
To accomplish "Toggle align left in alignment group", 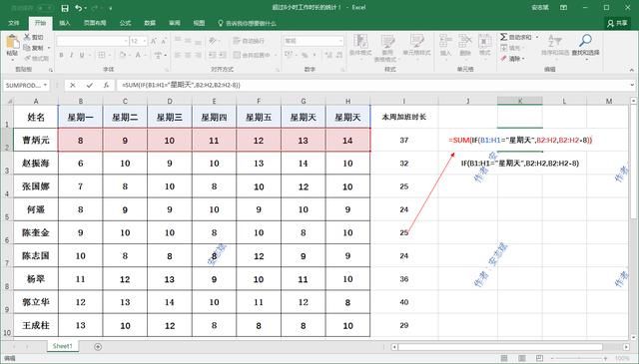I will pos(178,55).
